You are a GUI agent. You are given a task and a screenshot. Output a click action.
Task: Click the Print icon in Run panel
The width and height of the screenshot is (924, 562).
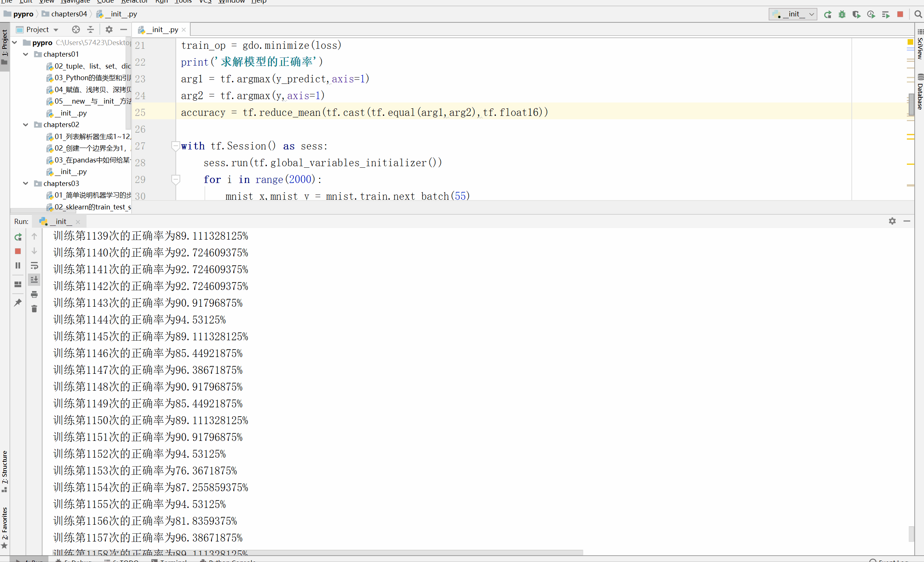point(34,294)
